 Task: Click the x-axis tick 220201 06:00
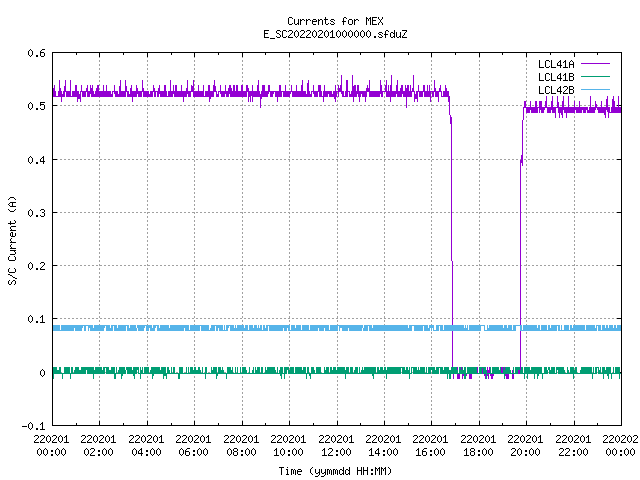(x=193, y=446)
